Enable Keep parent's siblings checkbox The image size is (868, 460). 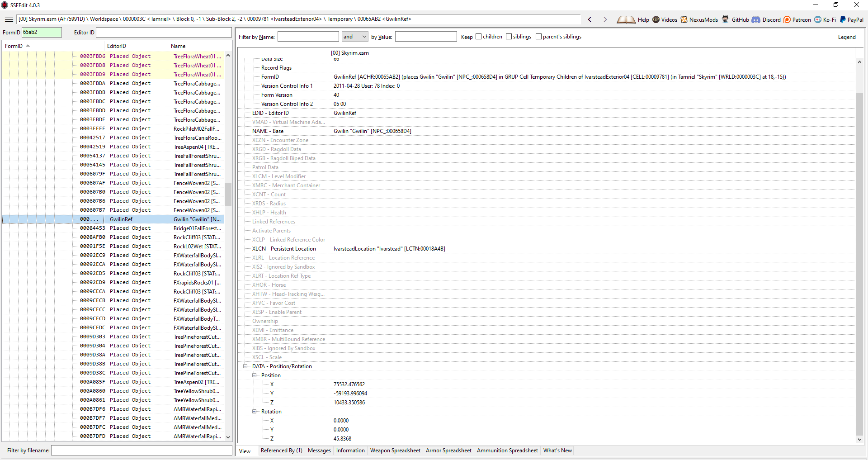(538, 37)
